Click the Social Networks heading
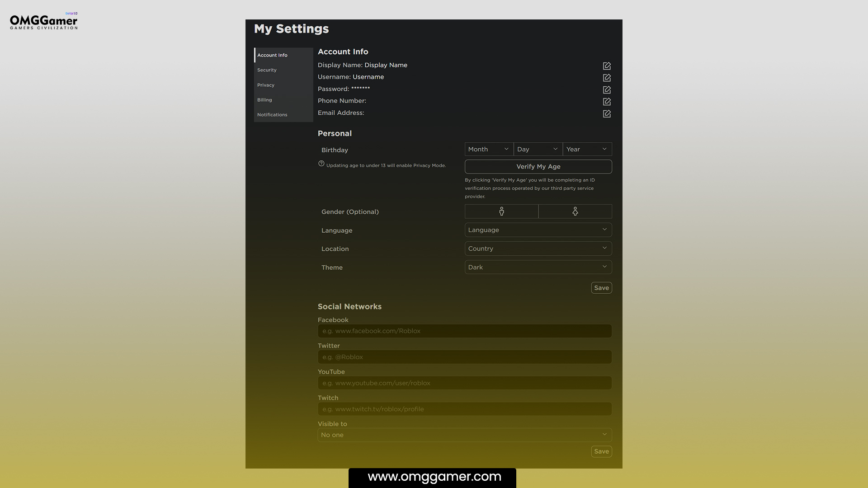This screenshot has height=488, width=868. [349, 307]
